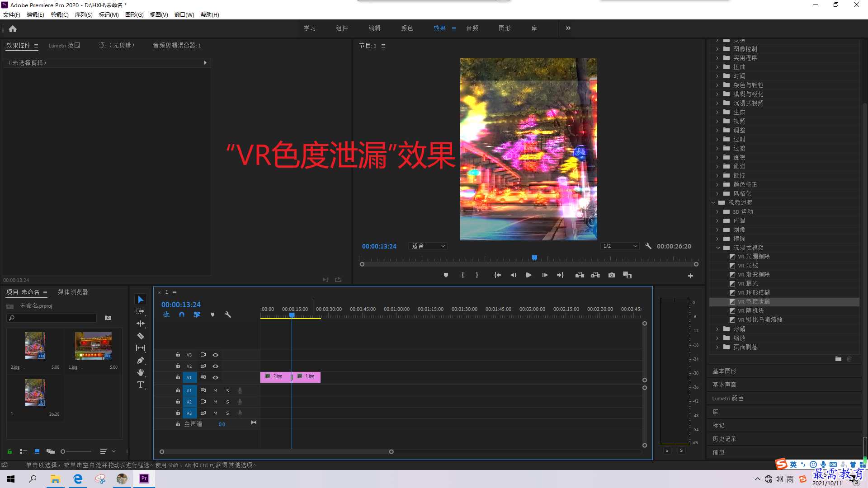Collapse the 沉浸式视频 transitions folder
Viewport: 868px width, 488px height.
click(717, 248)
